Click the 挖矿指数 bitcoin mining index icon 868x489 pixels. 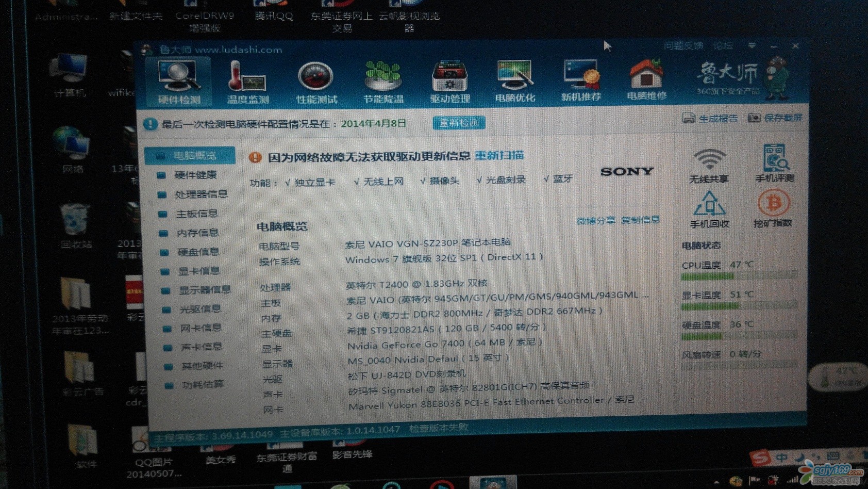773,208
